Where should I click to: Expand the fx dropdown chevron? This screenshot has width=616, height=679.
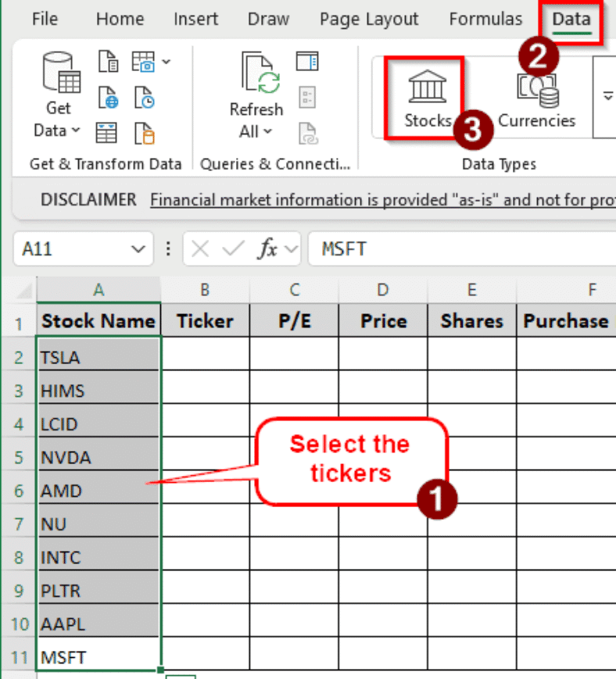[x=291, y=249]
